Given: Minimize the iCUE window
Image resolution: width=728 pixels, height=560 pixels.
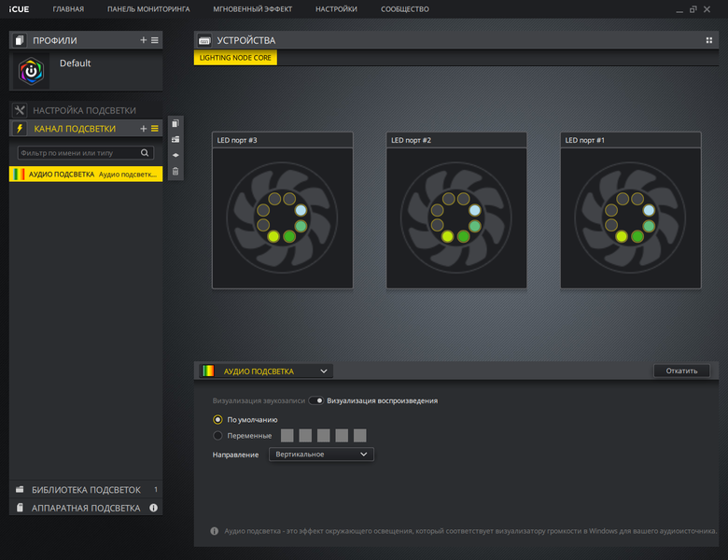Looking at the screenshot, I should point(679,9).
